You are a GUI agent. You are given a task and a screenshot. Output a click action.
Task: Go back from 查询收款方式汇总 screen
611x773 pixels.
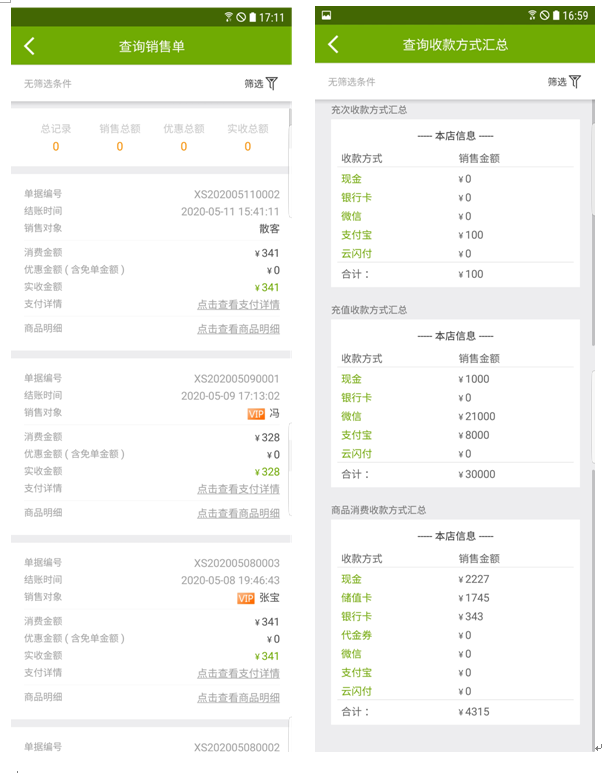pos(333,44)
